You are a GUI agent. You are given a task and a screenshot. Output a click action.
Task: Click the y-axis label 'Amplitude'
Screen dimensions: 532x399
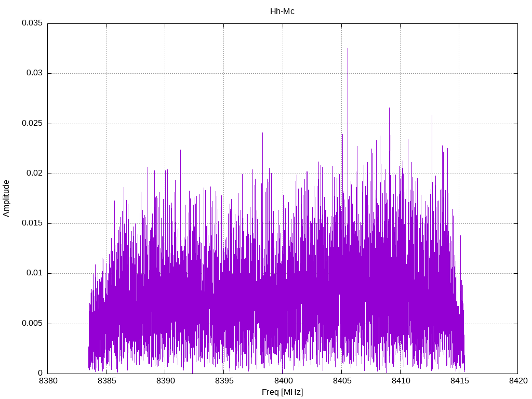tap(6, 198)
